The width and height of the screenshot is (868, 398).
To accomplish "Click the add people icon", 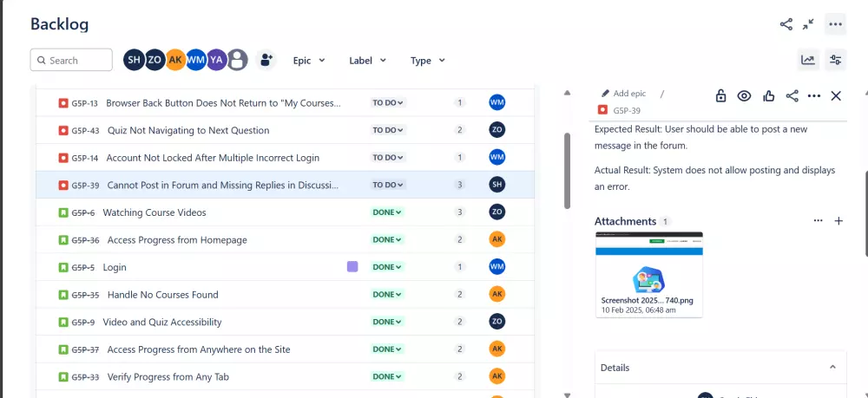I will coord(266,60).
